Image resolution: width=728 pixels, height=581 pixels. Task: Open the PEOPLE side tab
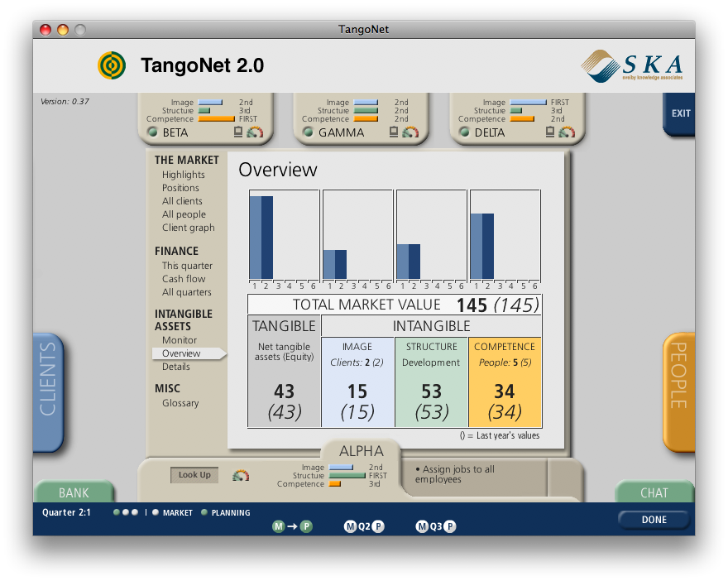click(678, 392)
